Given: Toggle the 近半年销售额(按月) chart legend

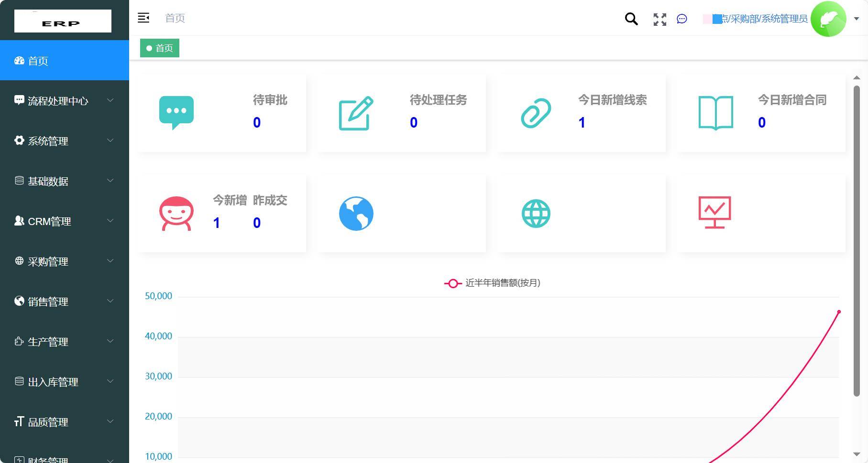Looking at the screenshot, I should [492, 283].
